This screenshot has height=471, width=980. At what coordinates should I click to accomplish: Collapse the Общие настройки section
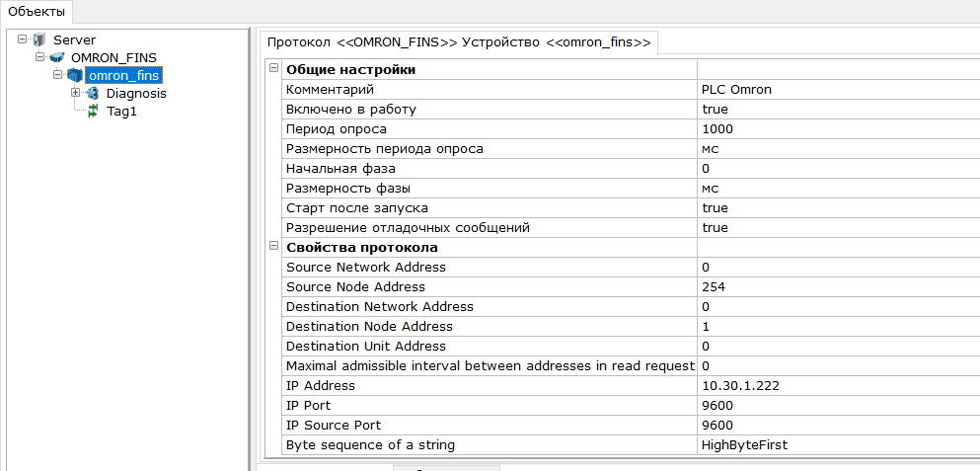[x=273, y=67]
